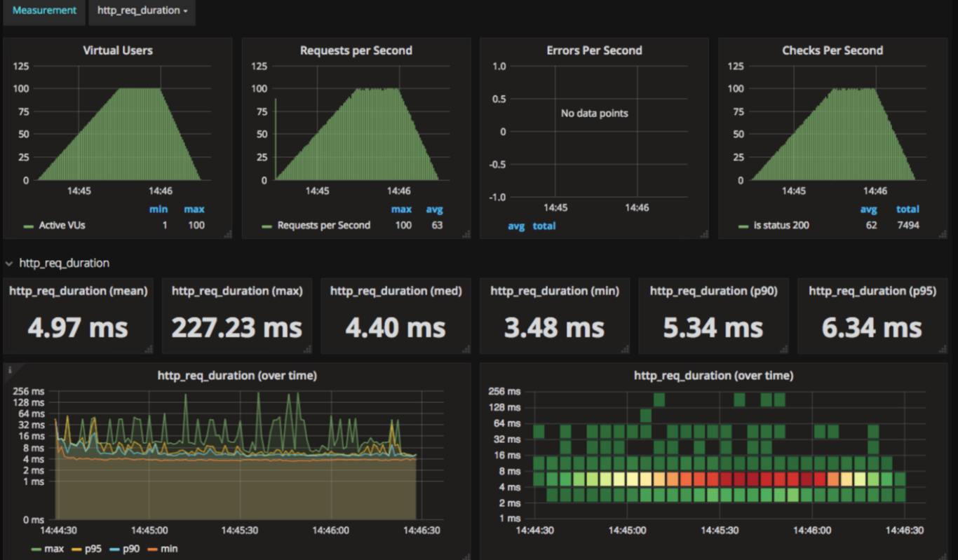Click the 7494 total checks value
Image resolution: width=958 pixels, height=560 pixels.
click(x=907, y=225)
